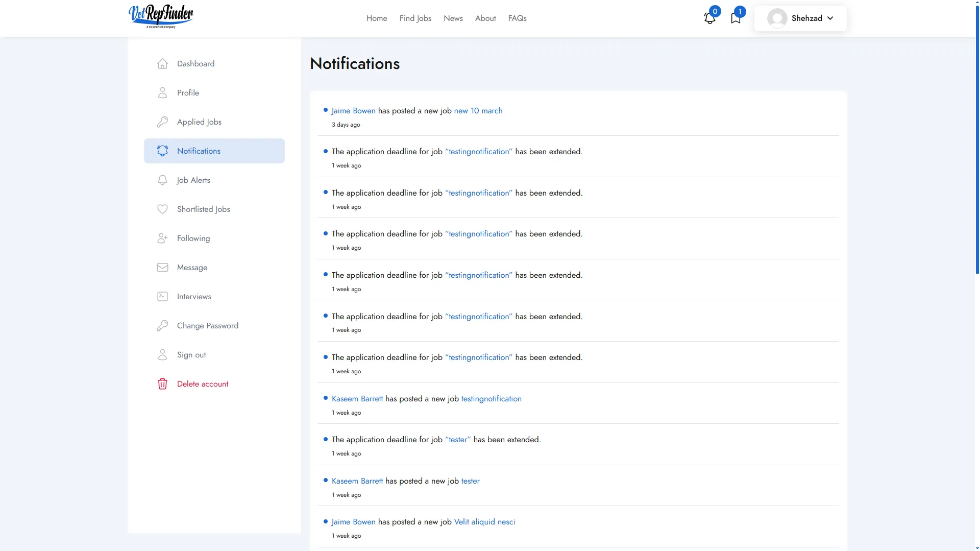Viewport: 980px width, 551px height.
Task: Click the Following person-plus icon
Action: pyautogui.click(x=162, y=238)
